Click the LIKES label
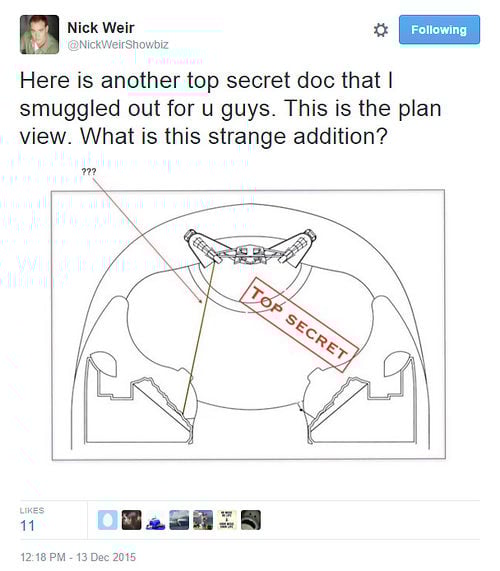Image resolution: width=500 pixels, height=571 pixels. point(32,511)
